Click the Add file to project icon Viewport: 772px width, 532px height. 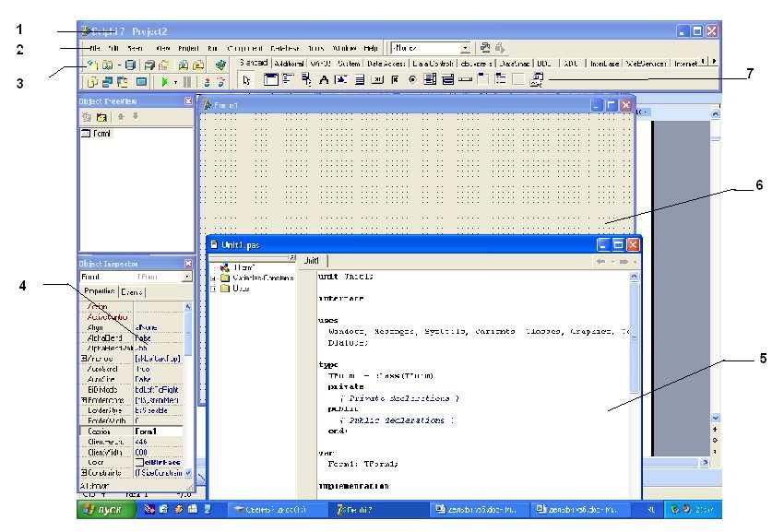click(184, 65)
